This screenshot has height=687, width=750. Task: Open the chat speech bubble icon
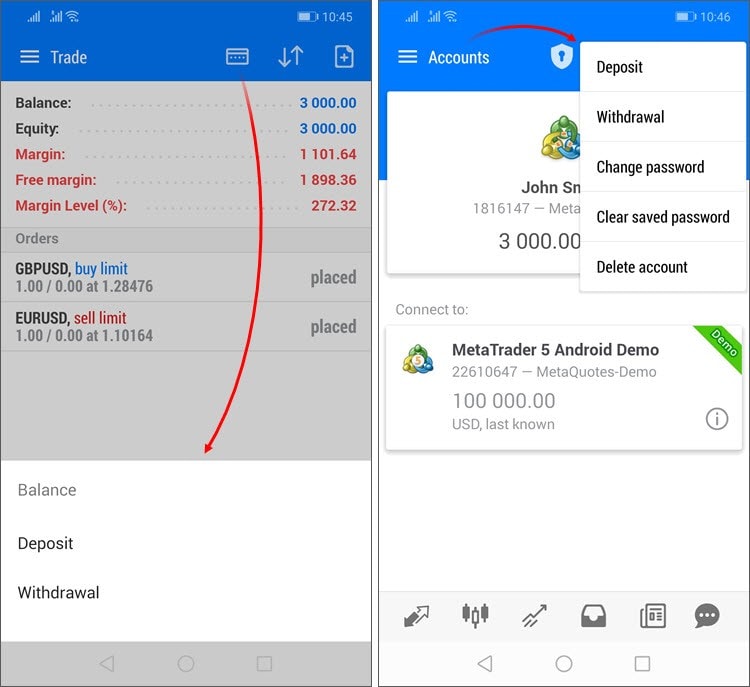point(707,617)
